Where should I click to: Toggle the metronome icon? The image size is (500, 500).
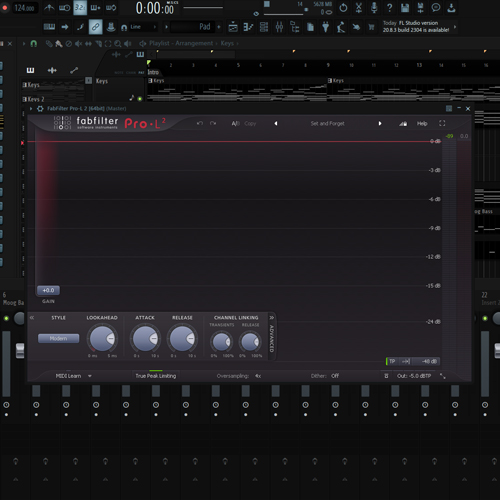[x=49, y=8]
